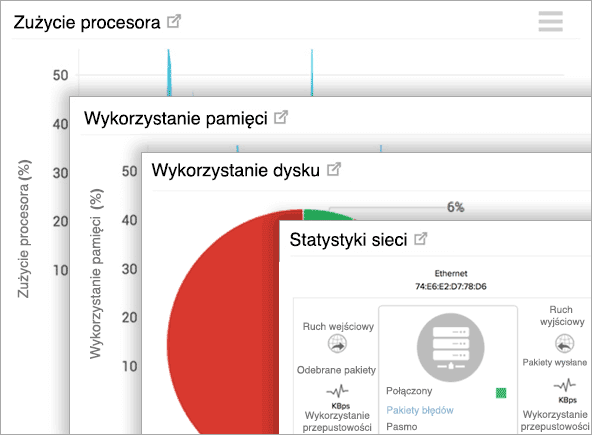Click the green Połączony status indicator
The width and height of the screenshot is (592, 435).
(x=501, y=393)
